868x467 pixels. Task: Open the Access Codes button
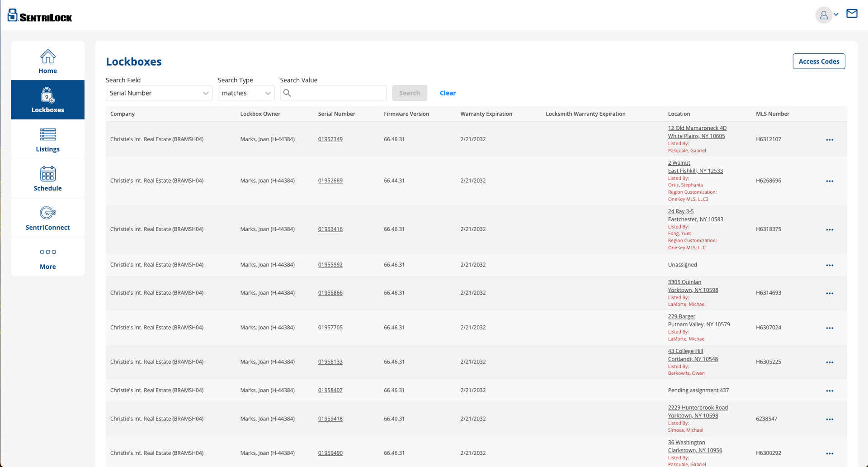click(818, 62)
